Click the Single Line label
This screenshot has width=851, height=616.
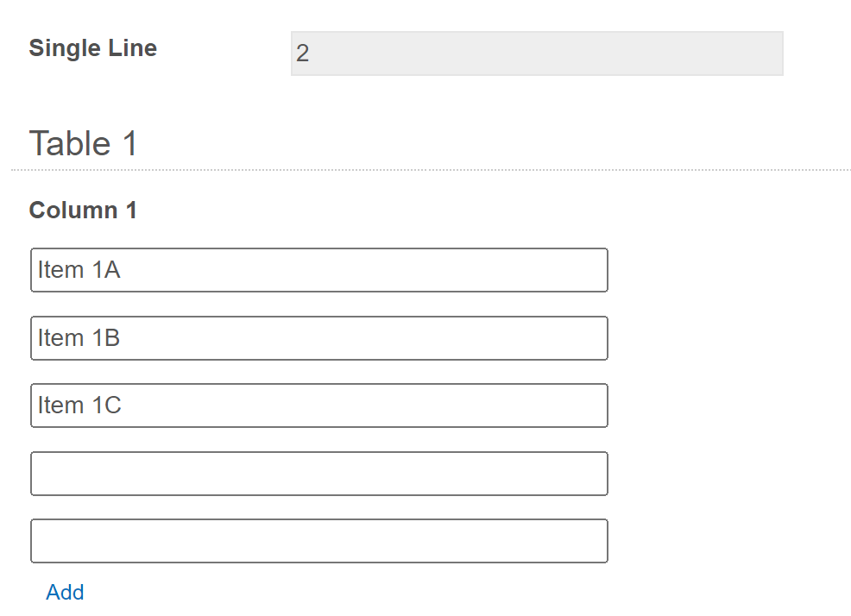[92, 48]
